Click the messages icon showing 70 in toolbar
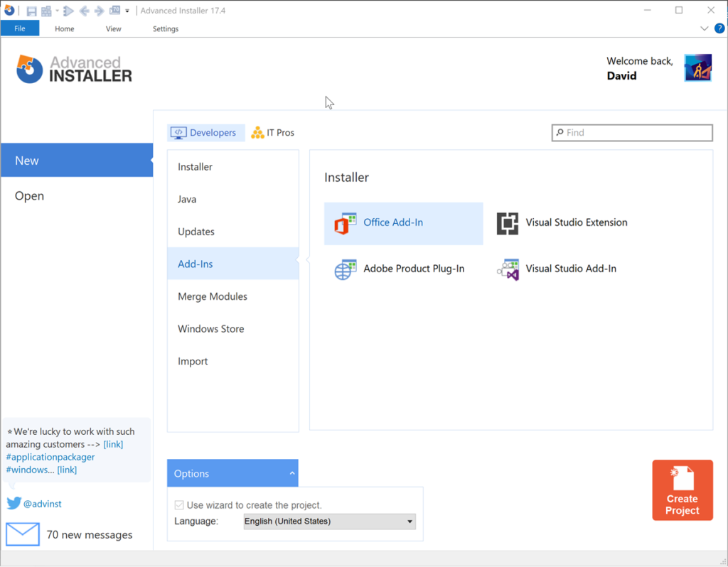The image size is (728, 567). coord(114,10)
